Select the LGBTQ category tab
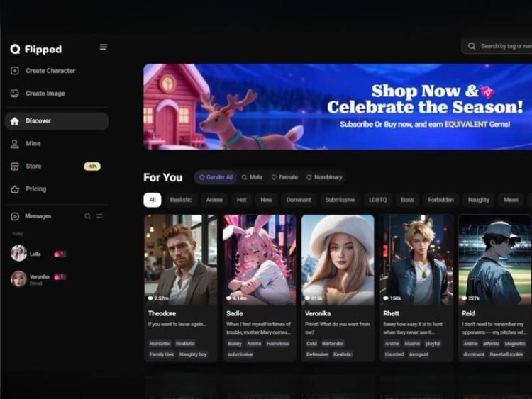Viewport: 532px width, 399px height. 377,200
